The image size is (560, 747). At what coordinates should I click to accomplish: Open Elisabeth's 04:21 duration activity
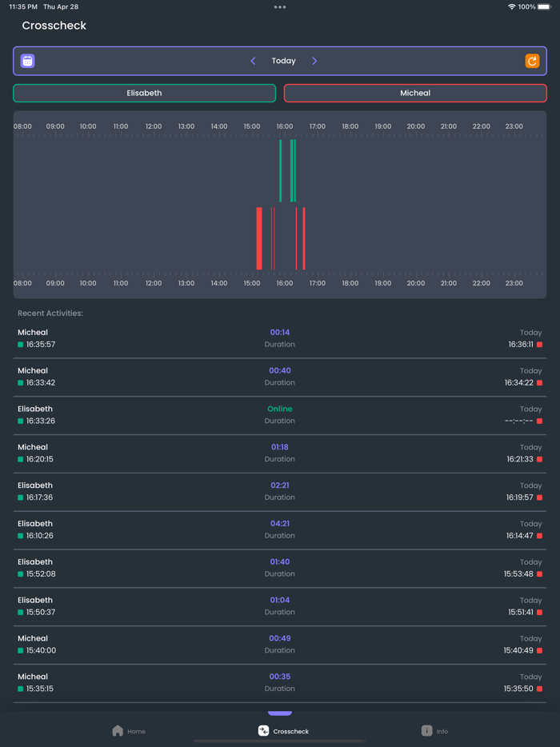click(x=280, y=529)
